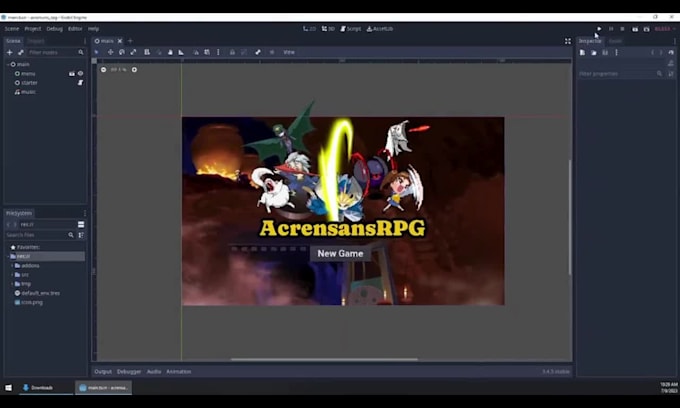Choose the Rotate Mode tool
Image resolution: width=680 pixels, height=408 pixels.
click(x=122, y=52)
